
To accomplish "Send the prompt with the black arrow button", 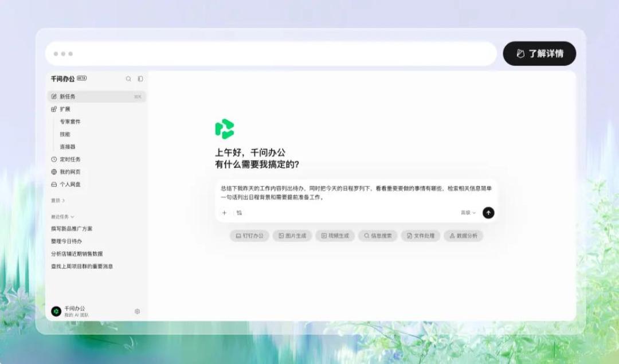I will (x=488, y=213).
